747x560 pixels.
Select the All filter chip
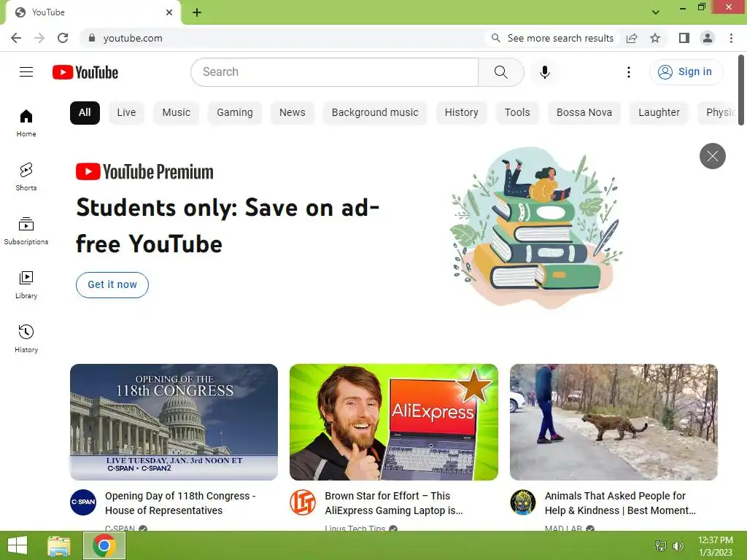(85, 113)
